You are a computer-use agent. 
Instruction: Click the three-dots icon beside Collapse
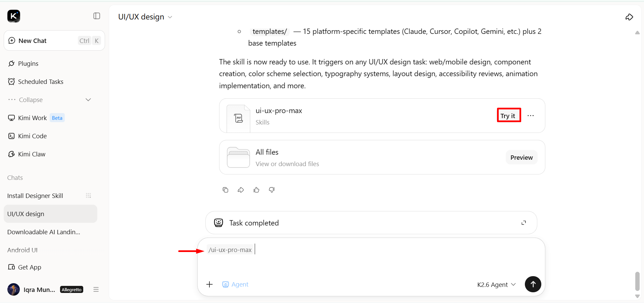pos(12,100)
